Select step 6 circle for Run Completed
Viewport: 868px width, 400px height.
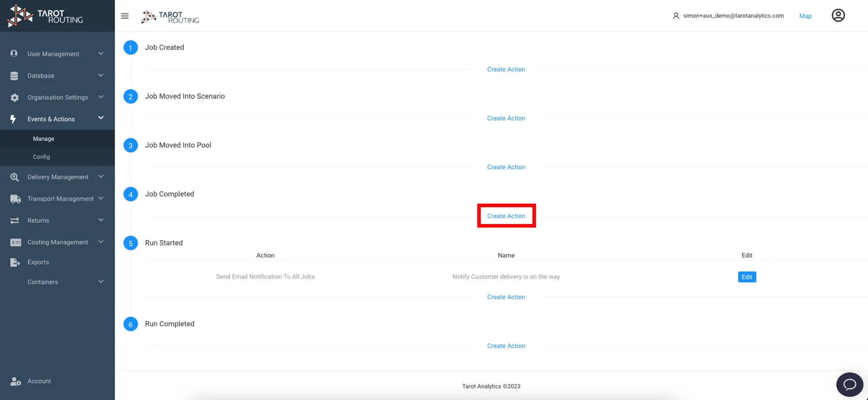(131, 324)
